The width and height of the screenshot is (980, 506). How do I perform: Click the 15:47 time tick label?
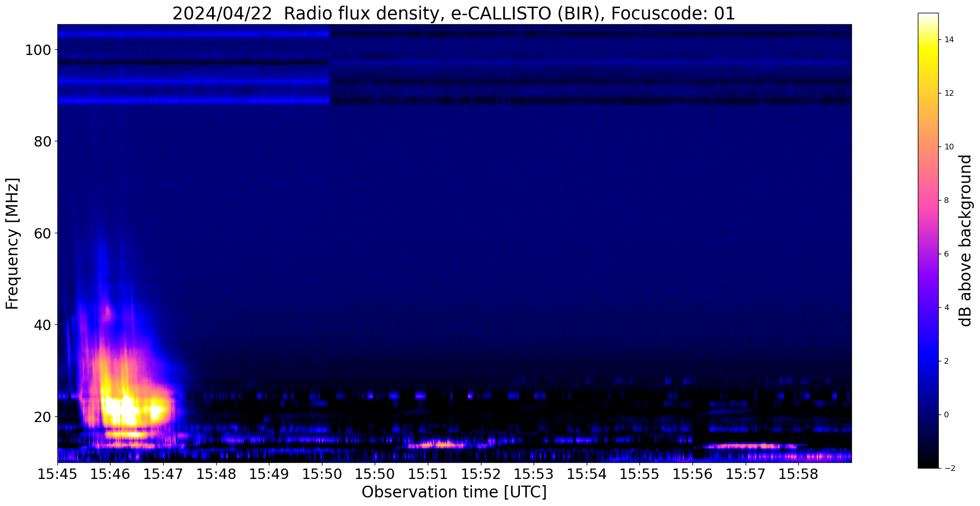[x=163, y=474]
